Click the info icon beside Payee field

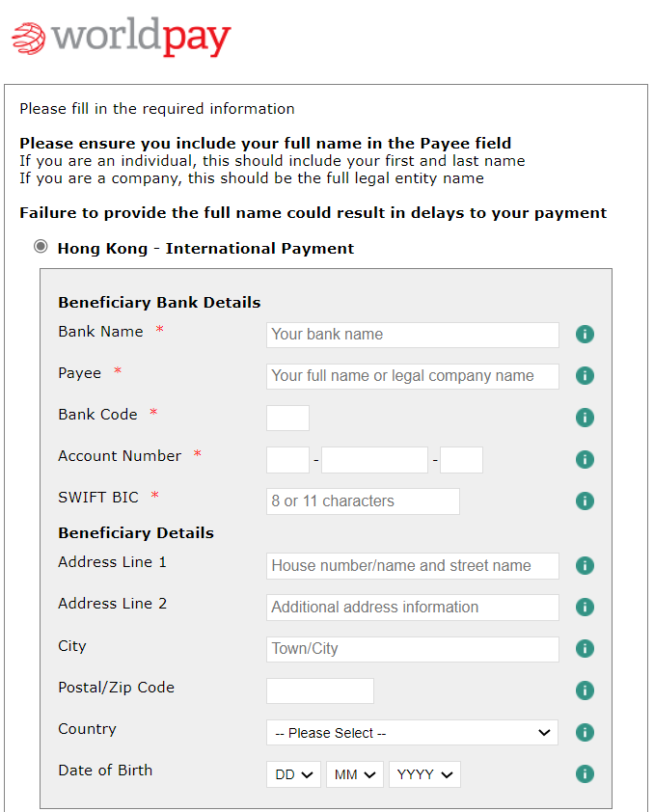click(x=585, y=375)
